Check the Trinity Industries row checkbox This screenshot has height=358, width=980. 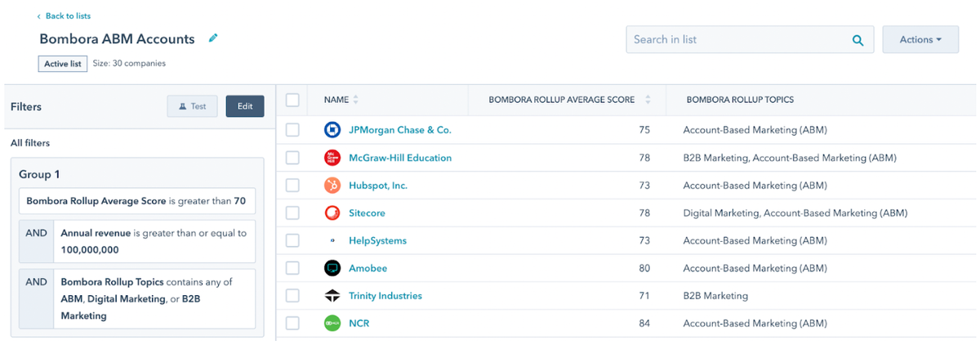tap(292, 296)
